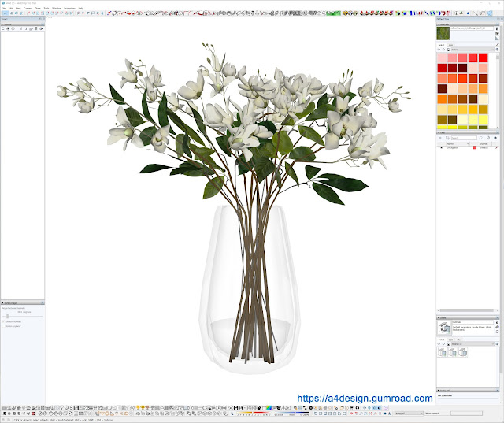Collapse the Styles panel header
This screenshot has height=423, width=504.
coord(468,317)
